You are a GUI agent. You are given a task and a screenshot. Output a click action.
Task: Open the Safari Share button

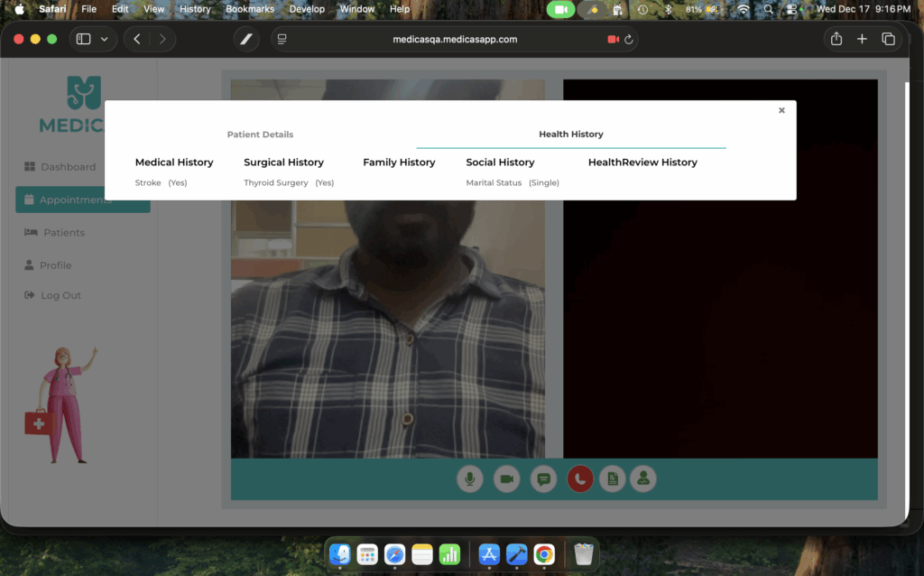point(836,39)
